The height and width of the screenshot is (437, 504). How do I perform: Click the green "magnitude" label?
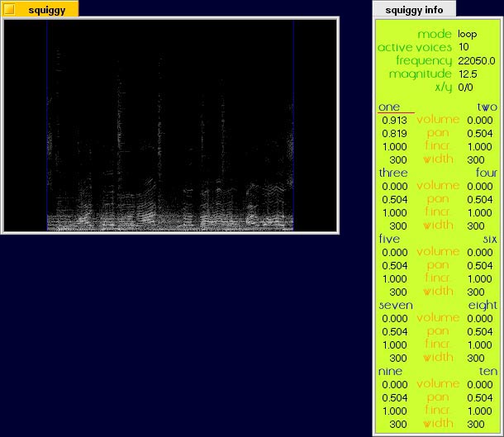421,74
